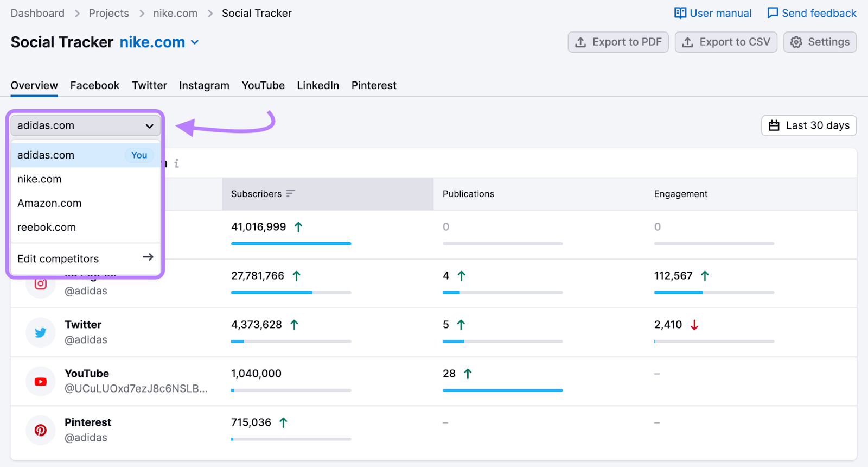
Task: Click the upload icon in Export to CSV
Action: tap(688, 42)
